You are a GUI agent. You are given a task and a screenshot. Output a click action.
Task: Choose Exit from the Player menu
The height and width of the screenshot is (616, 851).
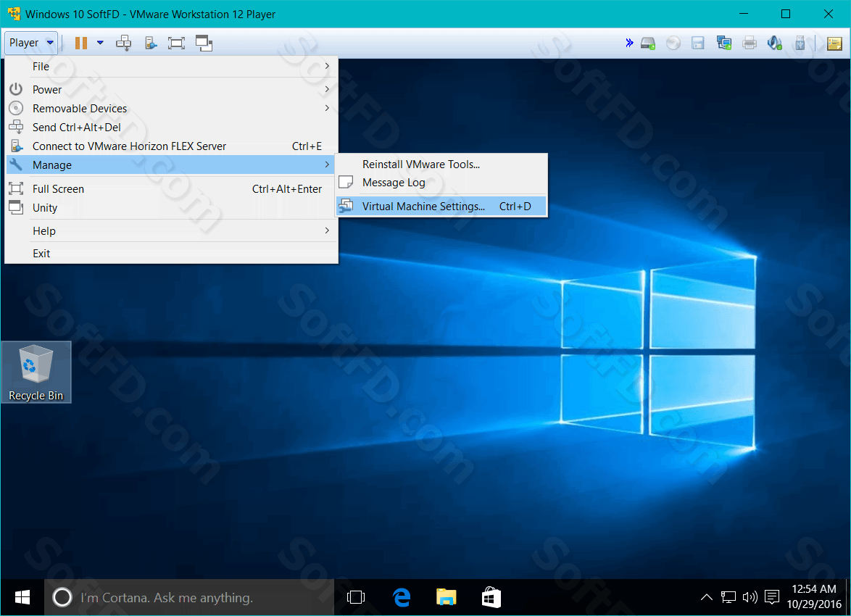pyautogui.click(x=172, y=254)
